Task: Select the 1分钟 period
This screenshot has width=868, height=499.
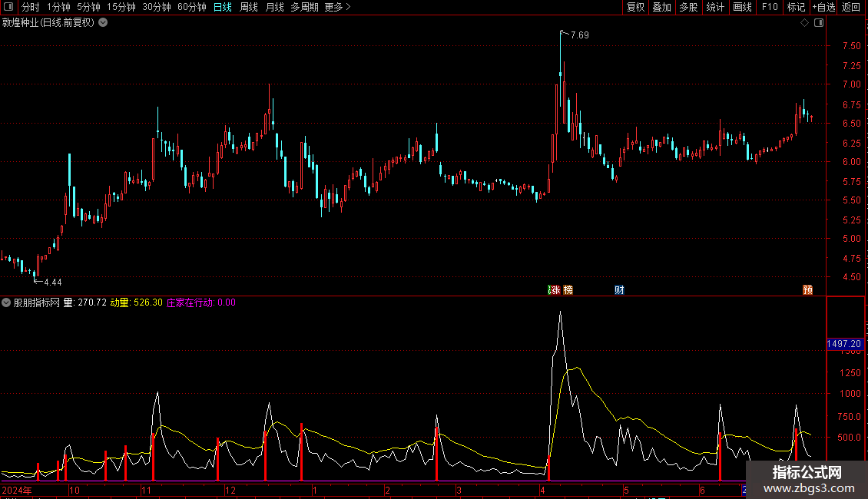Action: click(58, 7)
